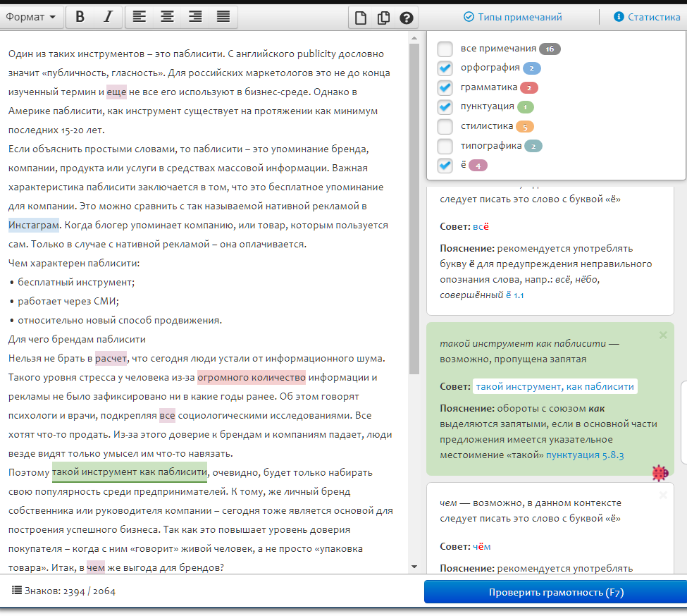
Task: Open the Формат dropdown
Action: (x=32, y=17)
